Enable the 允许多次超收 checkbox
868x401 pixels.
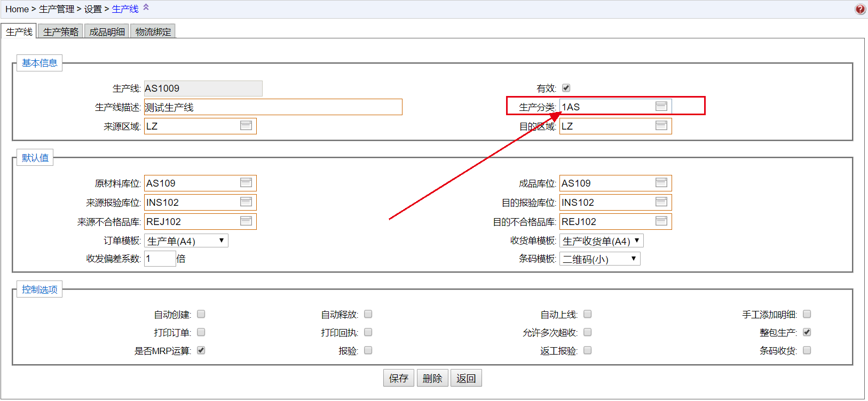pyautogui.click(x=588, y=332)
